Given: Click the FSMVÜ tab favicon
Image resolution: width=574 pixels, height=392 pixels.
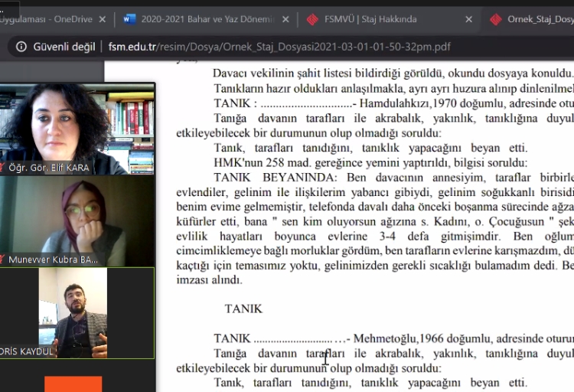Looking at the screenshot, I should [312, 19].
